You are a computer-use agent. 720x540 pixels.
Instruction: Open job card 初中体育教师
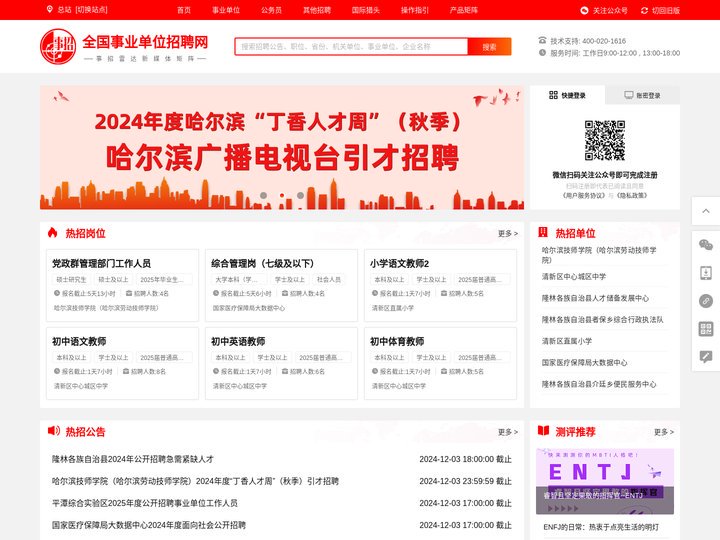click(x=440, y=363)
